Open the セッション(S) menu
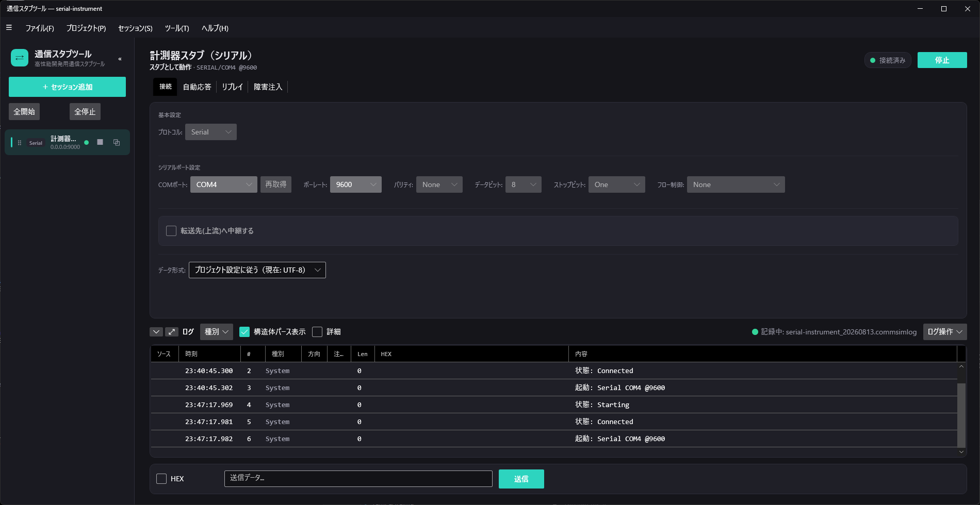The height and width of the screenshot is (505, 980). tap(135, 28)
